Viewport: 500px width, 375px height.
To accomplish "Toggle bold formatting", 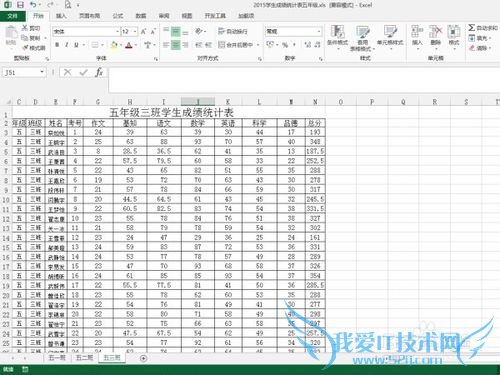I will (57, 45).
